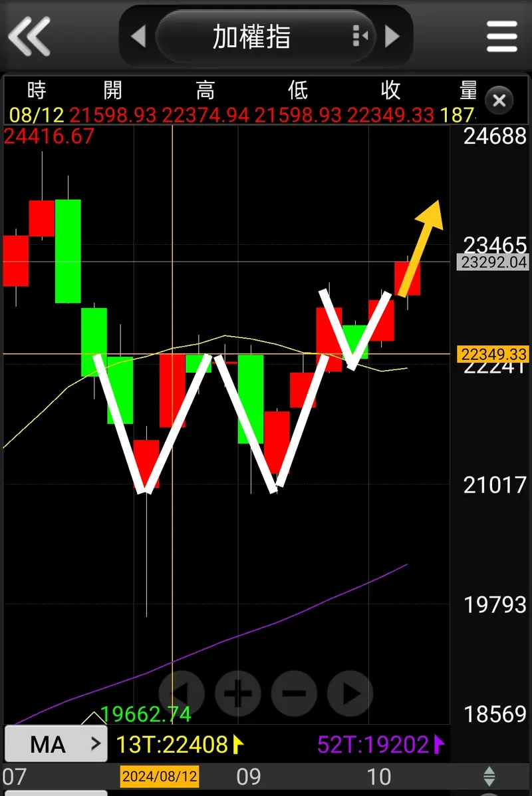Viewport: 532px width, 796px height.
Task: Zoom out with the minus button
Action: [294, 693]
